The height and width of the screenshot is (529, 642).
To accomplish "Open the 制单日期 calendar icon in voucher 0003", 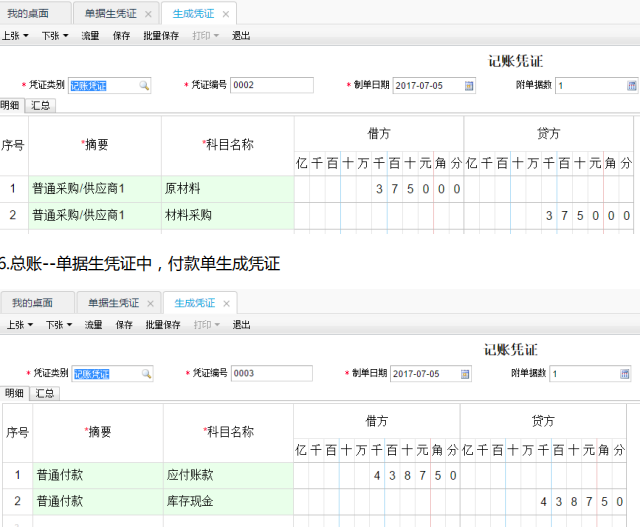I will [465, 373].
